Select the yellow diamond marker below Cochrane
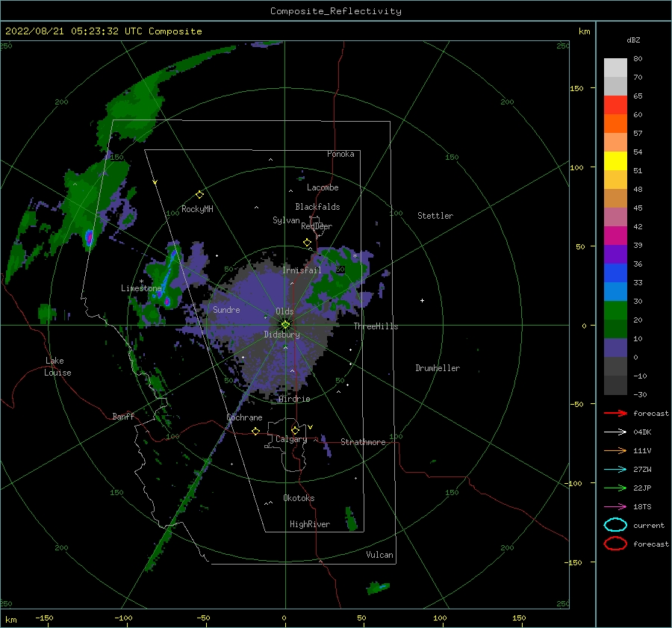This screenshot has height=628, width=672. (256, 431)
